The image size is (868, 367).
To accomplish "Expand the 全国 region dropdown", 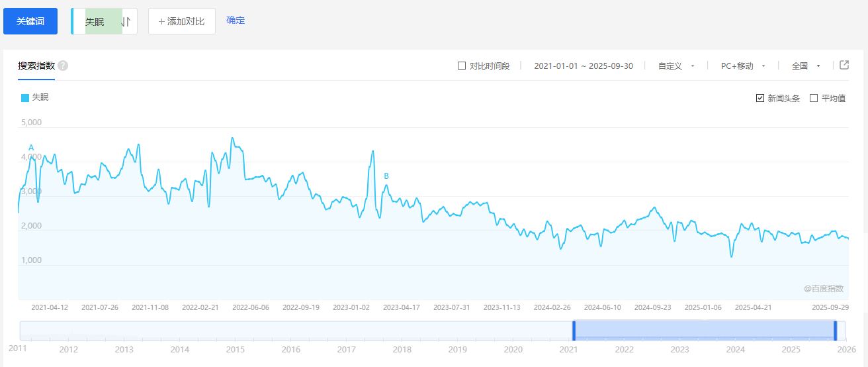I will click(x=805, y=66).
